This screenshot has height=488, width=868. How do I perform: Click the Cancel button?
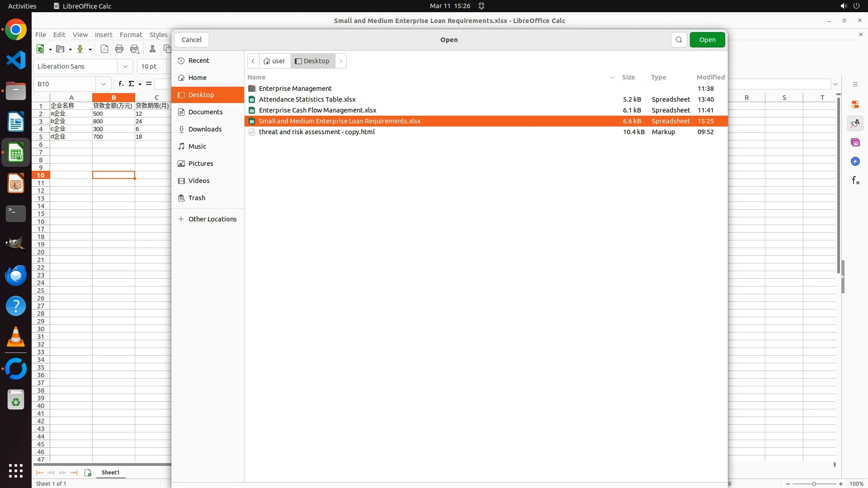pos(191,40)
